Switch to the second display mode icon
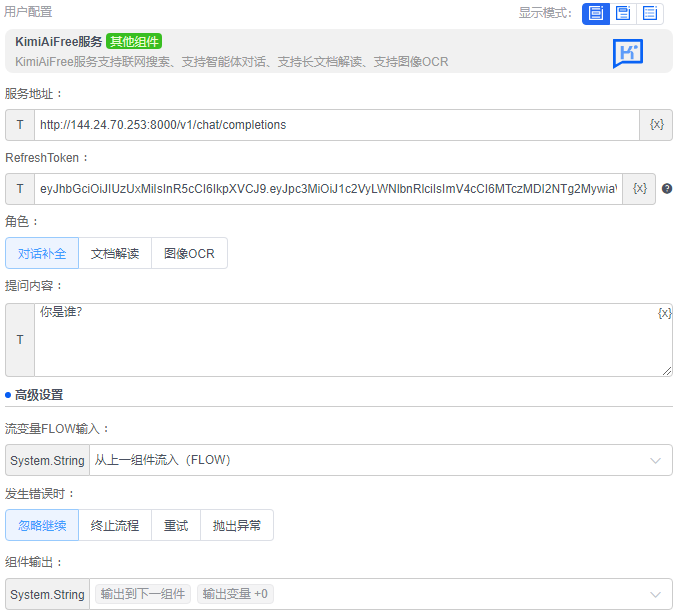The width and height of the screenshot is (678, 614). click(624, 13)
